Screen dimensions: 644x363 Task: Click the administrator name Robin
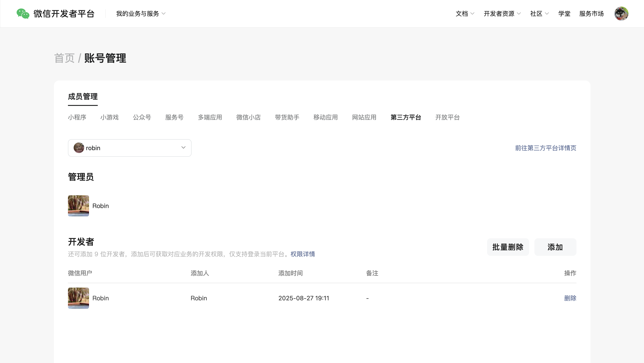(x=100, y=206)
